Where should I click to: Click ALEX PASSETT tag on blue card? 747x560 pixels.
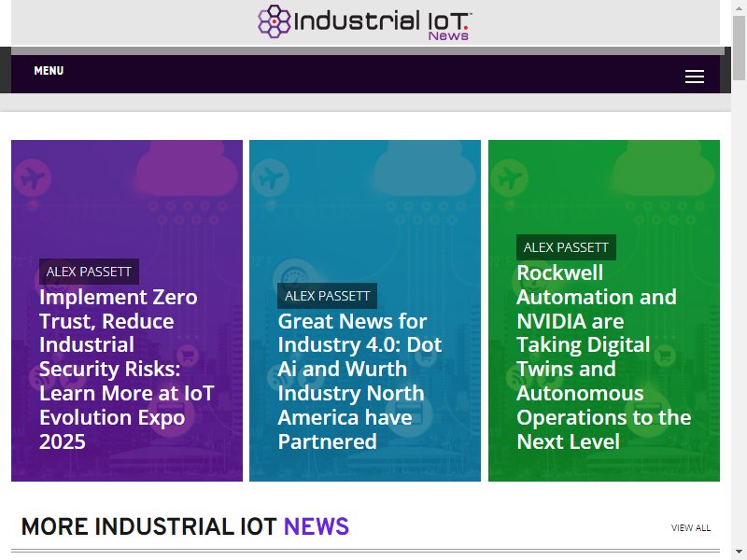(328, 296)
